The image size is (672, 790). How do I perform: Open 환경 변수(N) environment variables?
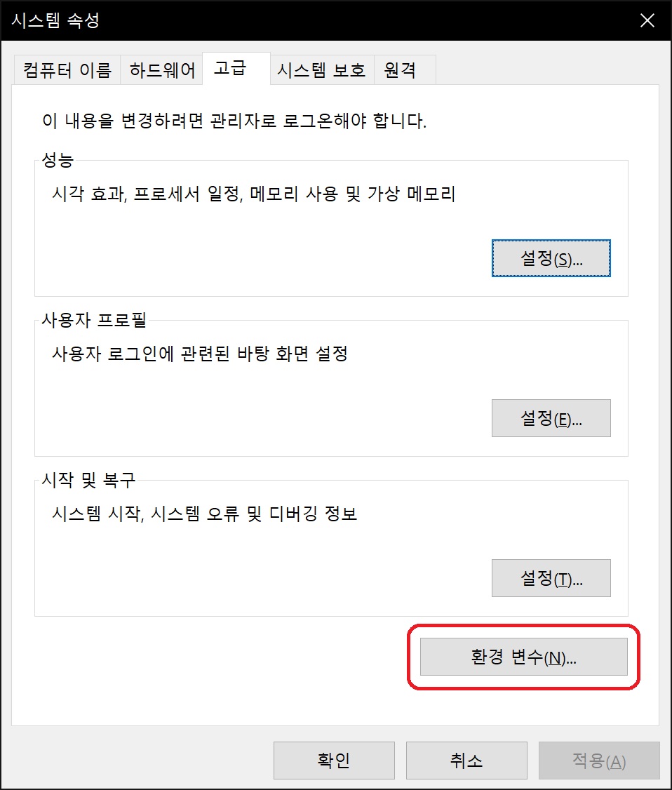[x=523, y=657]
